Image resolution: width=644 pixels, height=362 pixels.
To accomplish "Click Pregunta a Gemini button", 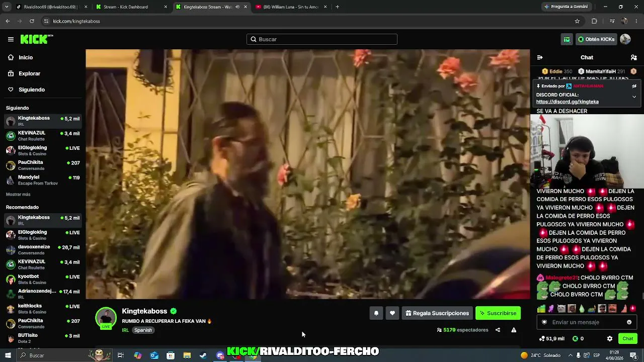I will point(566,7).
